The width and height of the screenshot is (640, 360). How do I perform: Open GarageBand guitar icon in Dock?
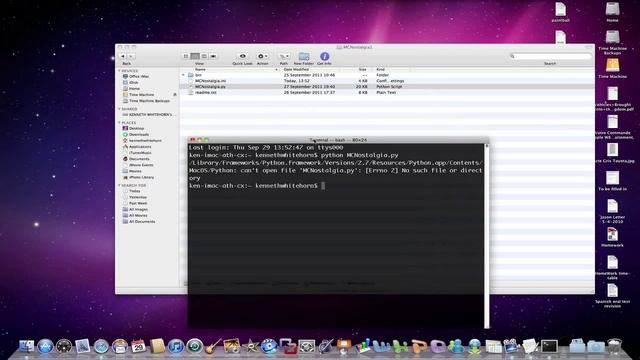coord(213,347)
